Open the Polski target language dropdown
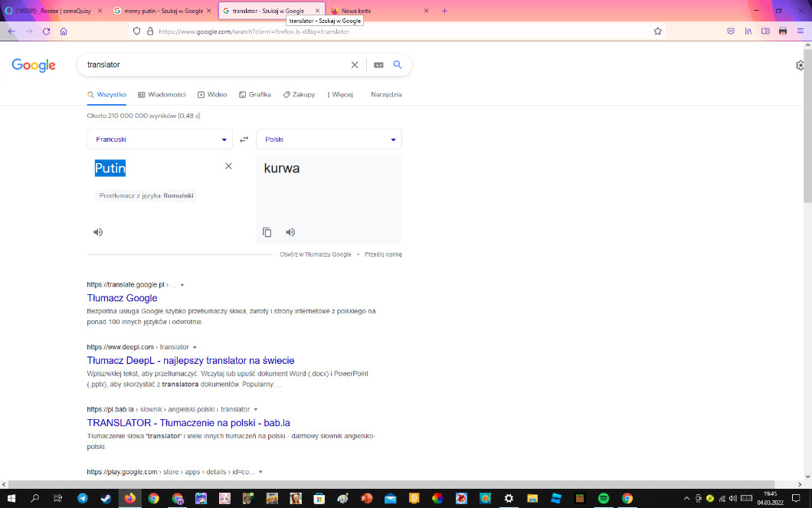Image resolution: width=812 pixels, height=508 pixels. click(329, 139)
